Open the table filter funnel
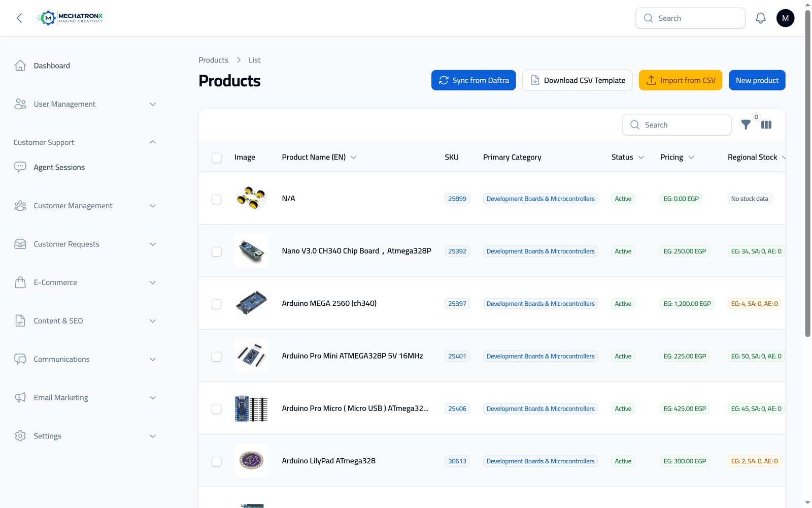Screen dimensions: 812x508 (x=746, y=125)
